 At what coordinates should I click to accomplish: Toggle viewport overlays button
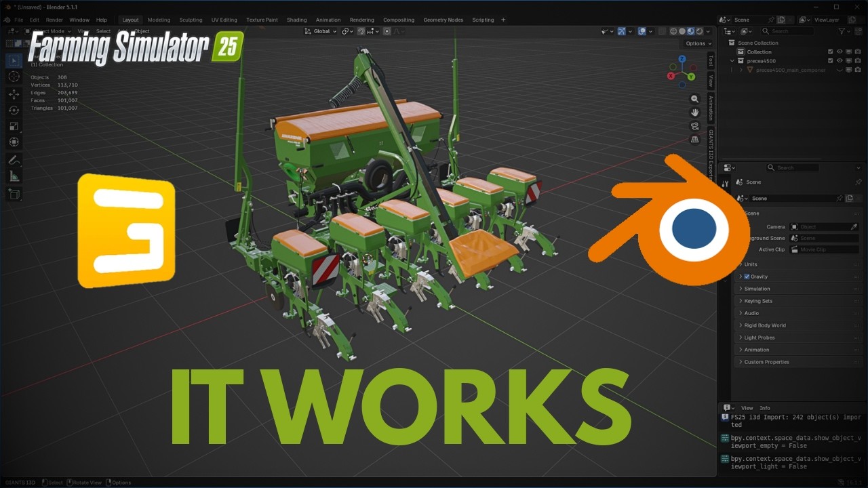(642, 31)
